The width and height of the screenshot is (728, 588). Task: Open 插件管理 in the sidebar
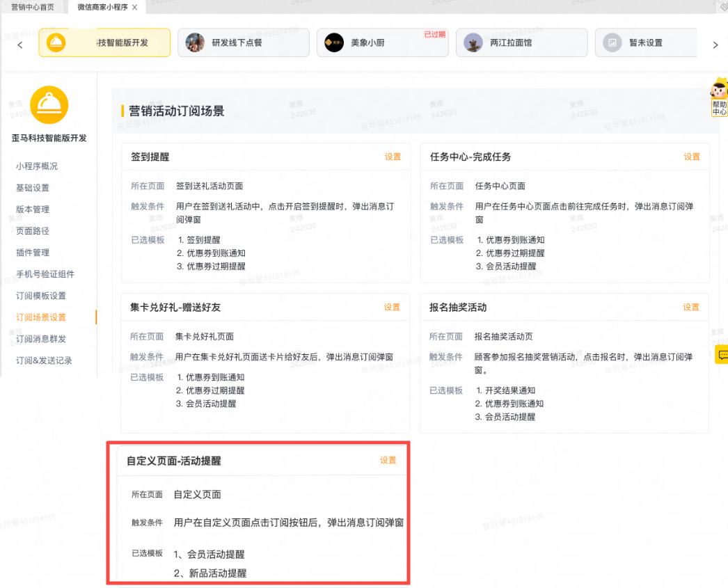point(33,253)
